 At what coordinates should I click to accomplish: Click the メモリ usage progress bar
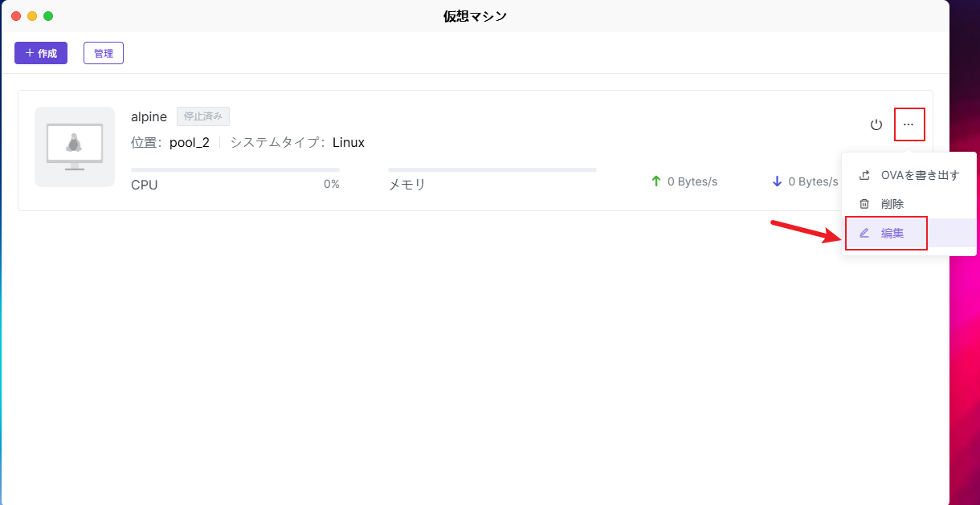pos(492,169)
